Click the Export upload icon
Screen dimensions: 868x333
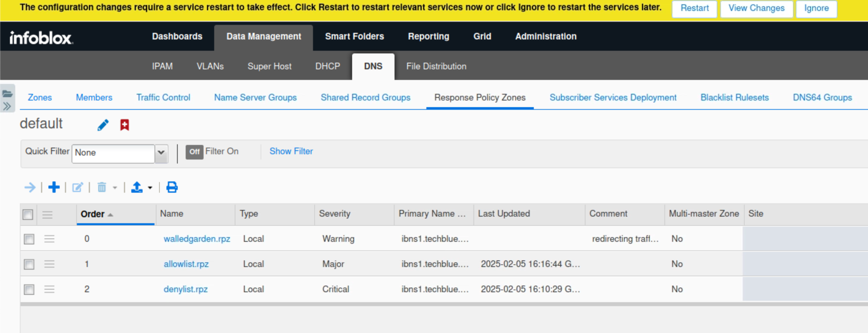[x=137, y=187]
